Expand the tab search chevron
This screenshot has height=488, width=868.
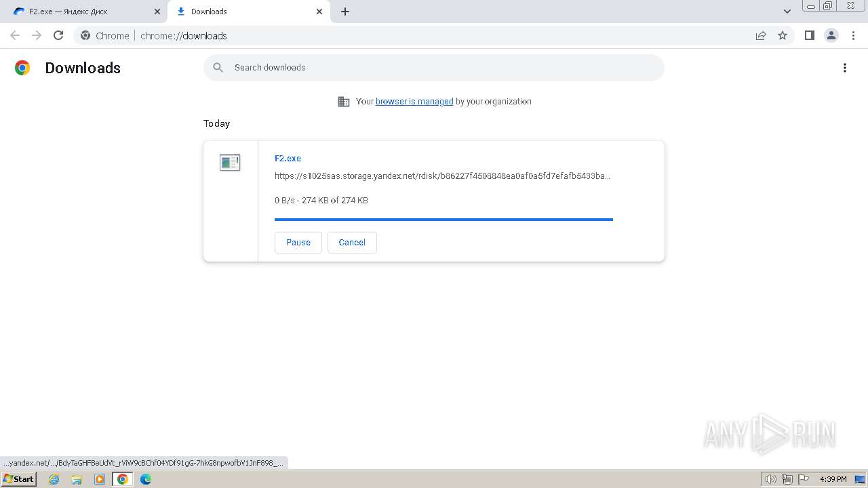(x=787, y=12)
